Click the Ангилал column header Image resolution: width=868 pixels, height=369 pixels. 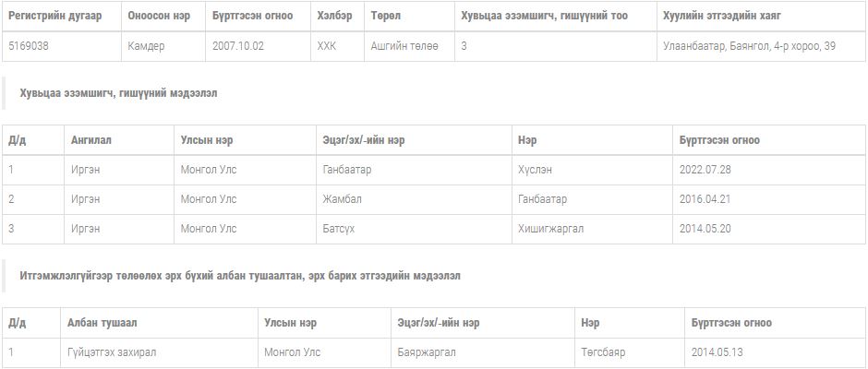coord(91,140)
